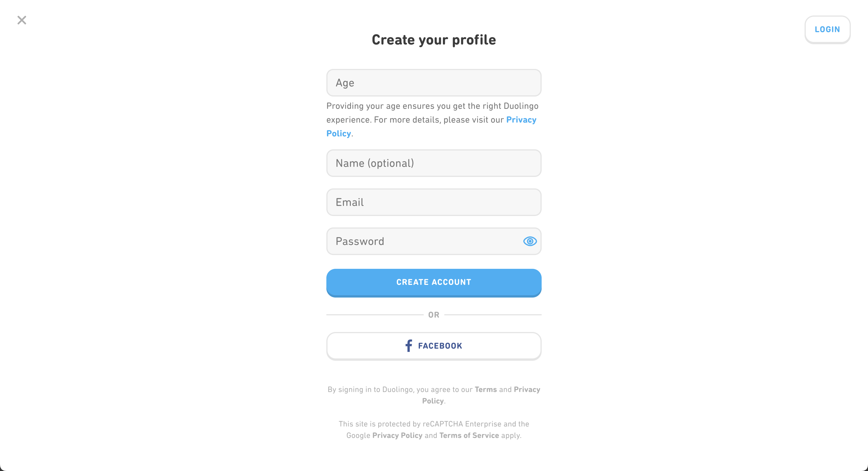868x471 pixels.
Task: Click Google Privacy Policy link at bottom
Action: (x=397, y=436)
